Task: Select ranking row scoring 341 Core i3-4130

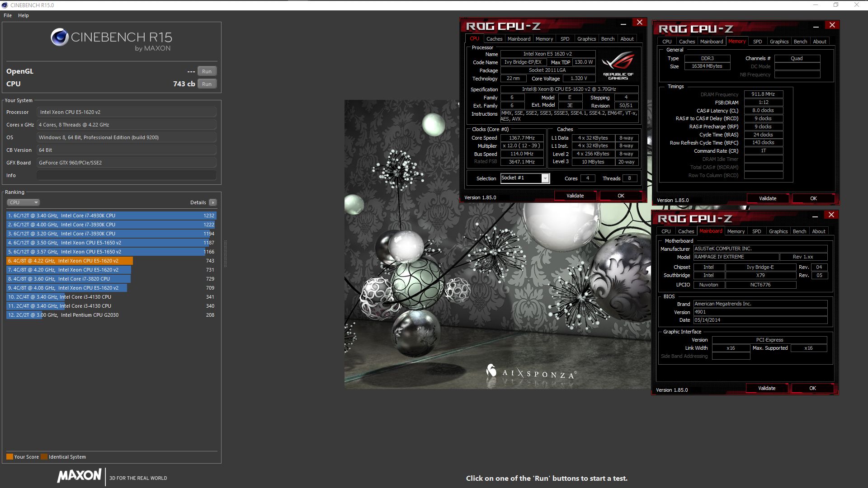Action: coord(111,297)
